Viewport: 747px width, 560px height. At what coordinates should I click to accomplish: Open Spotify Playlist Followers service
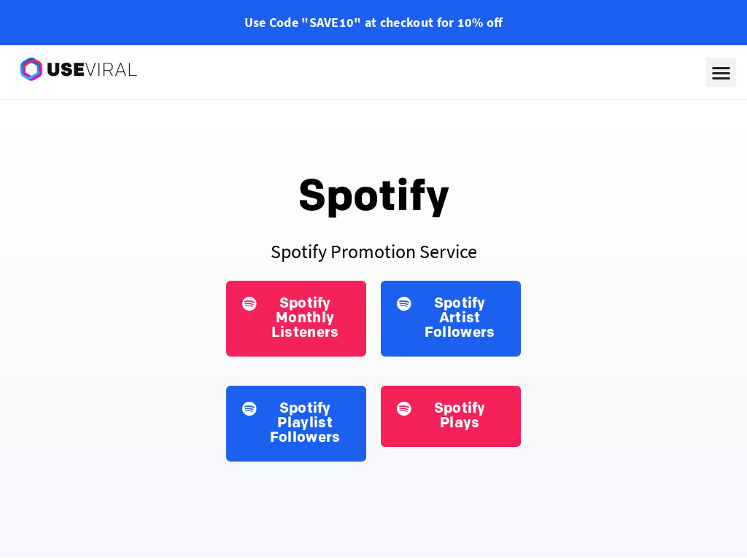(296, 424)
